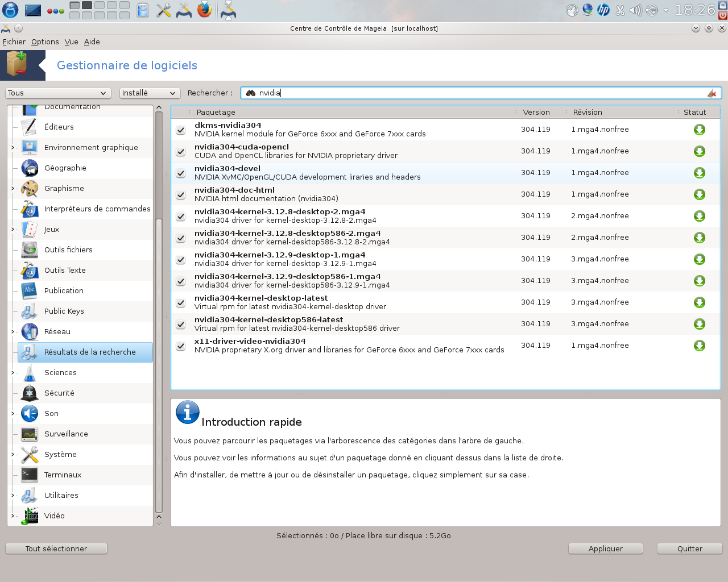Expand the Son tree node
Viewport: 728px width, 582px height.
tap(13, 413)
